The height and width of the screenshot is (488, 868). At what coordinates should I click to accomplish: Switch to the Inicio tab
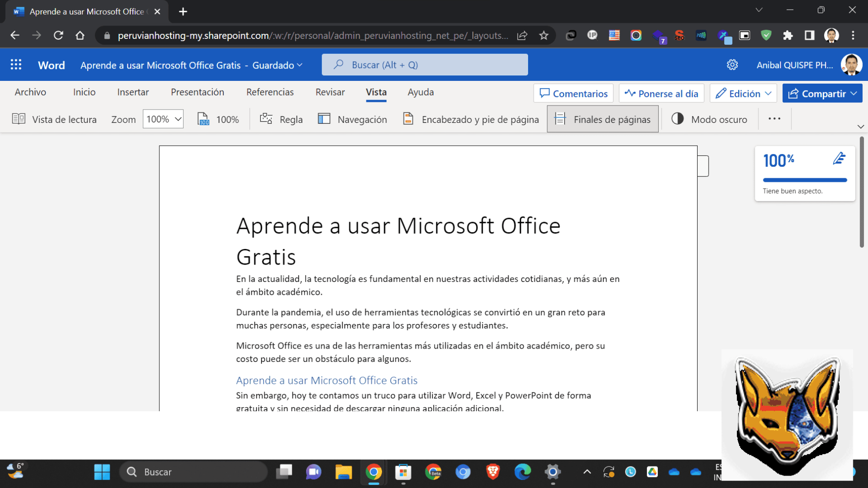pyautogui.click(x=84, y=92)
